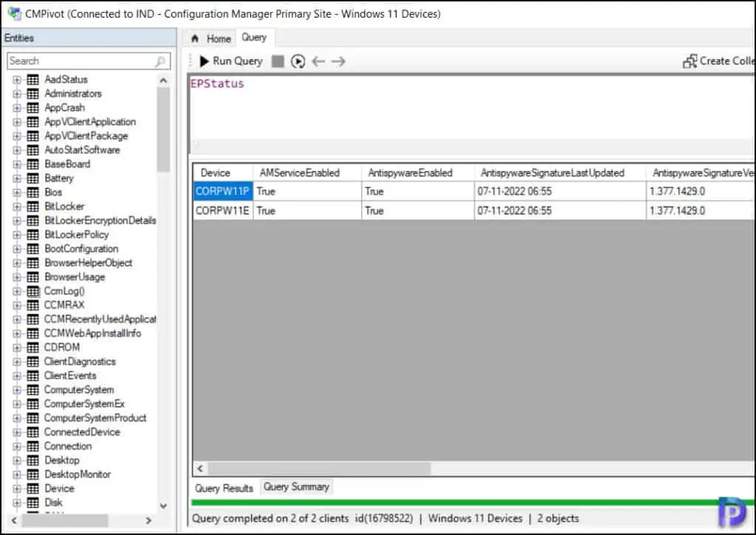Select the Query tab

coord(254,38)
